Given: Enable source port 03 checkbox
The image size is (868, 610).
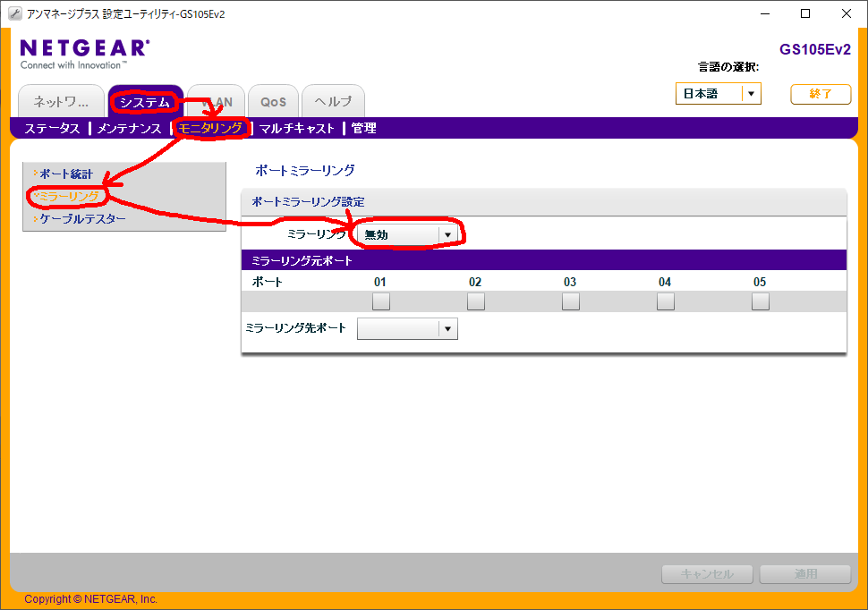Looking at the screenshot, I should click(570, 301).
